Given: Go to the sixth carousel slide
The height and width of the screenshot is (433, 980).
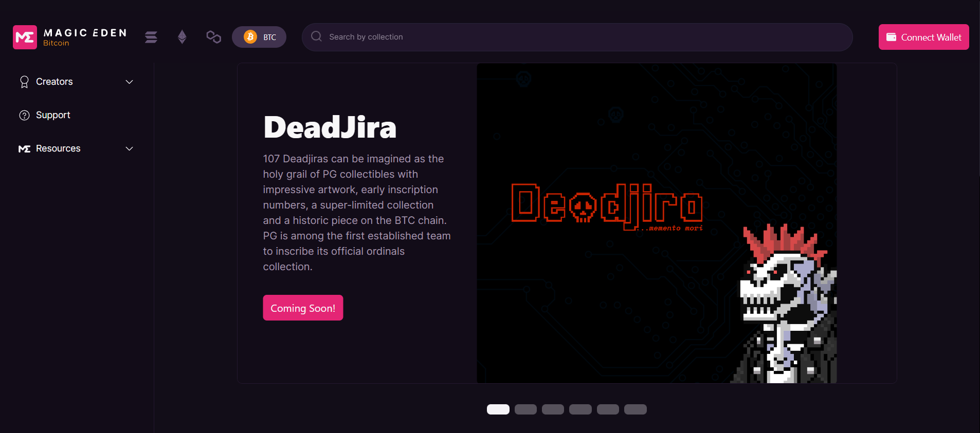Looking at the screenshot, I should (636, 409).
